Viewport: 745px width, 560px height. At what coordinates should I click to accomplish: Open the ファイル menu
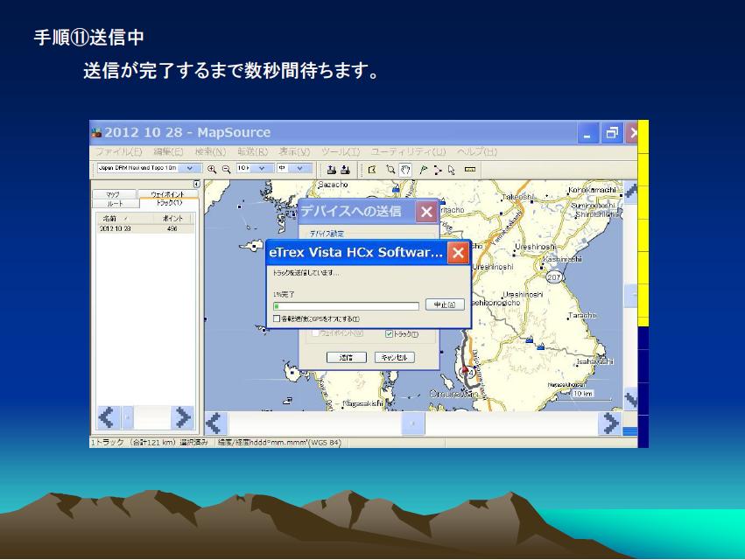point(119,151)
